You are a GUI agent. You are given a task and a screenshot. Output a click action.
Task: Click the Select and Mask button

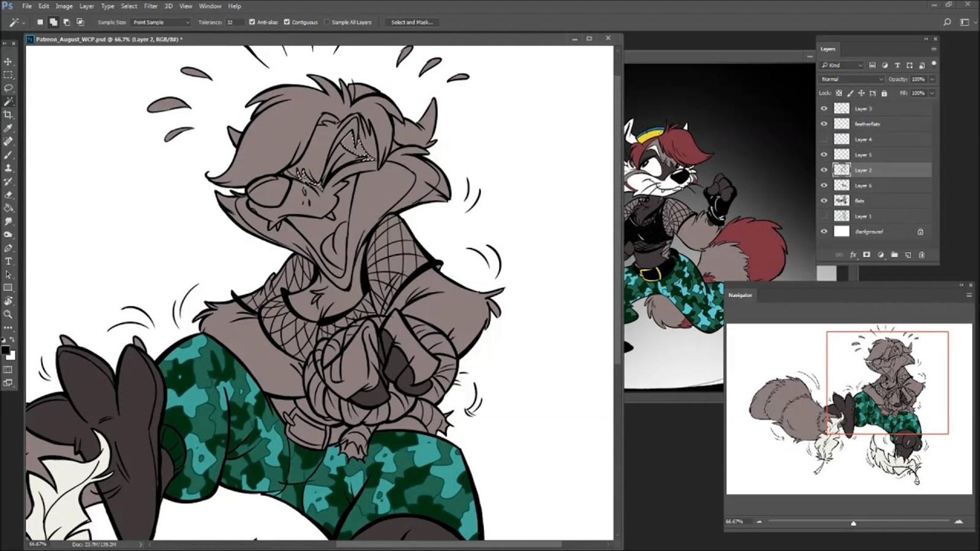(412, 22)
